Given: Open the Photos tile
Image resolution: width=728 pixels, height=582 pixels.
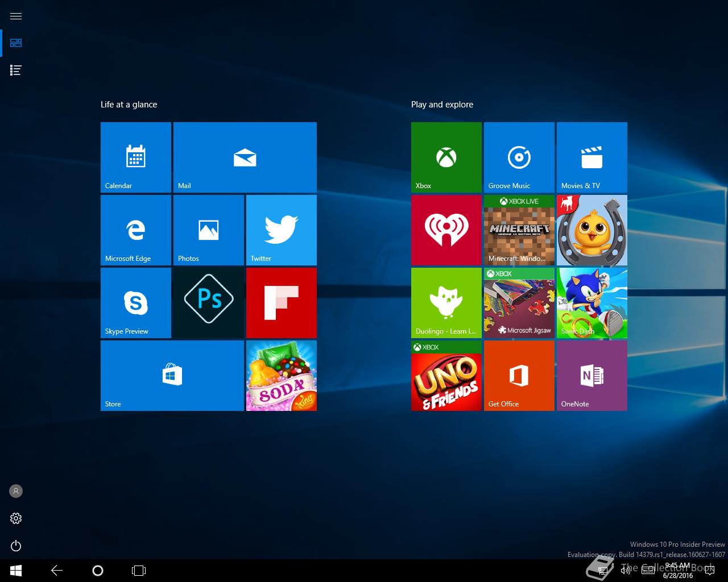Looking at the screenshot, I should tap(209, 230).
